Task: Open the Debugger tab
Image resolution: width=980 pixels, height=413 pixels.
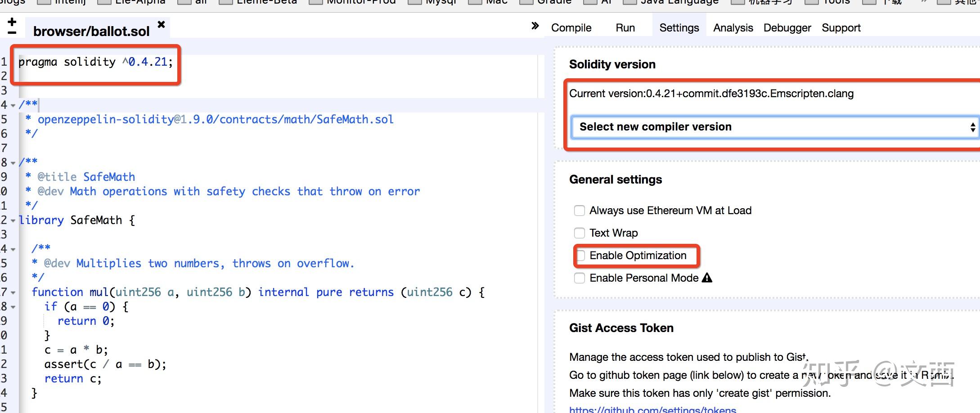Action: (x=787, y=28)
